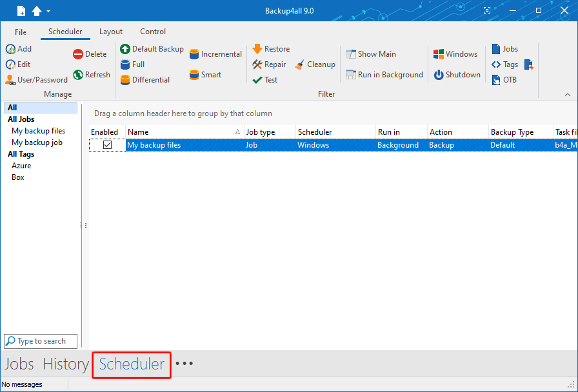Go to the Jobs view in bottom navigation
Screen dimensions: 578x392
[19, 364]
